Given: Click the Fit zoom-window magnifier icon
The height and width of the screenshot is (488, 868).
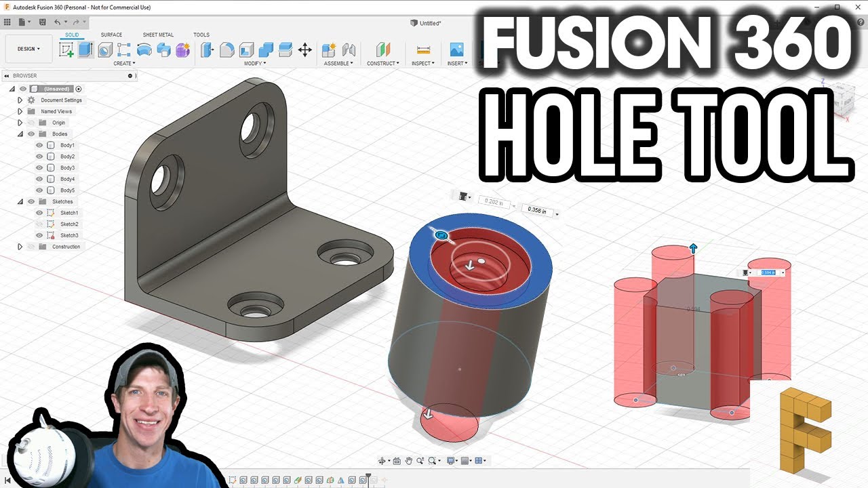Looking at the screenshot, I should click(433, 461).
